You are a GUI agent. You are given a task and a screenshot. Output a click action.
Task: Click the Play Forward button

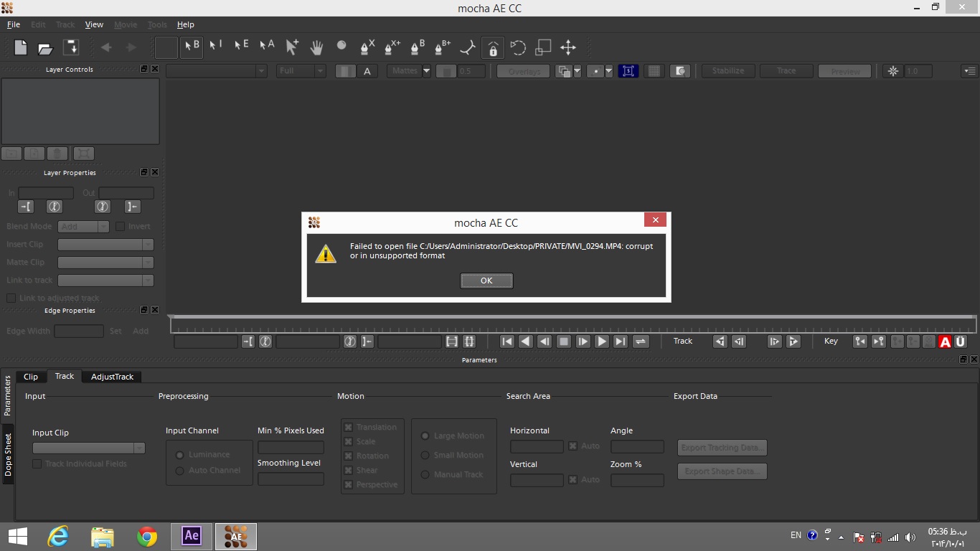[602, 342]
